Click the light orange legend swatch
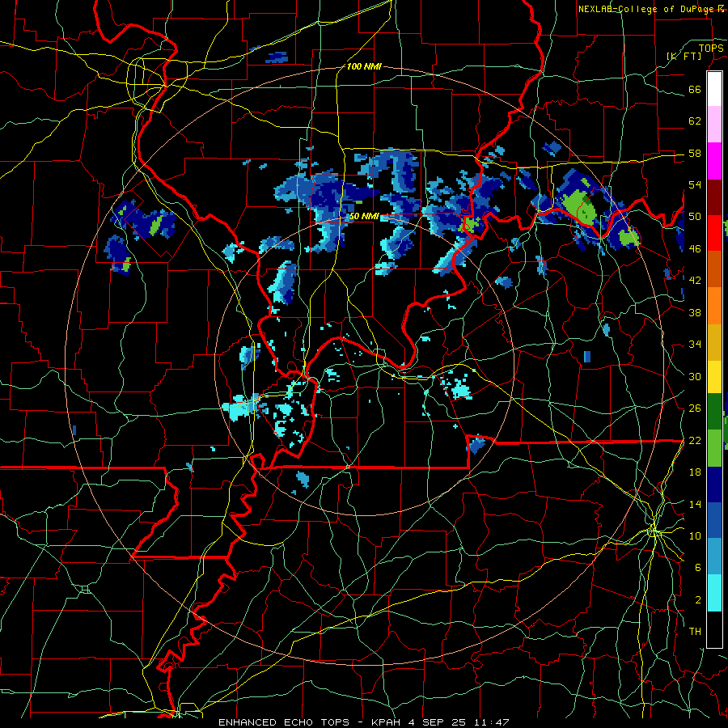Screen dimensions: 728x728 click(x=714, y=306)
